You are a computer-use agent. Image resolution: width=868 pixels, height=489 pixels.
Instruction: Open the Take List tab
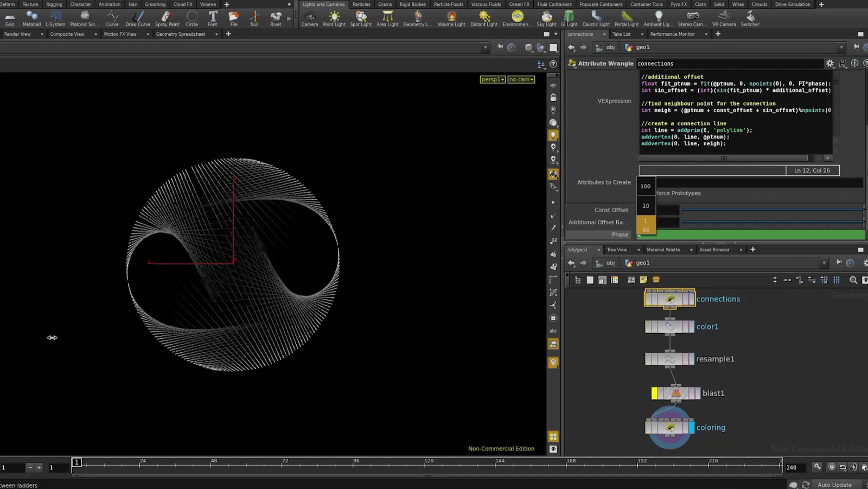pos(620,34)
